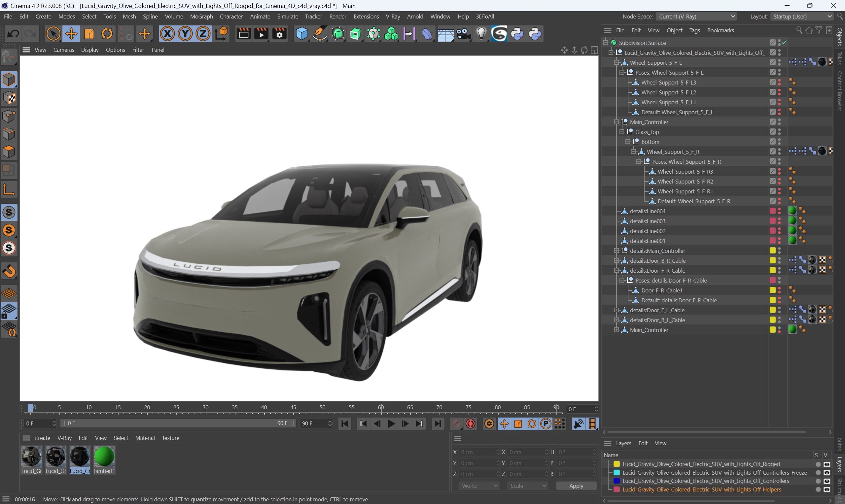Add a Floor grid object
845x504 pixels.
tap(445, 34)
